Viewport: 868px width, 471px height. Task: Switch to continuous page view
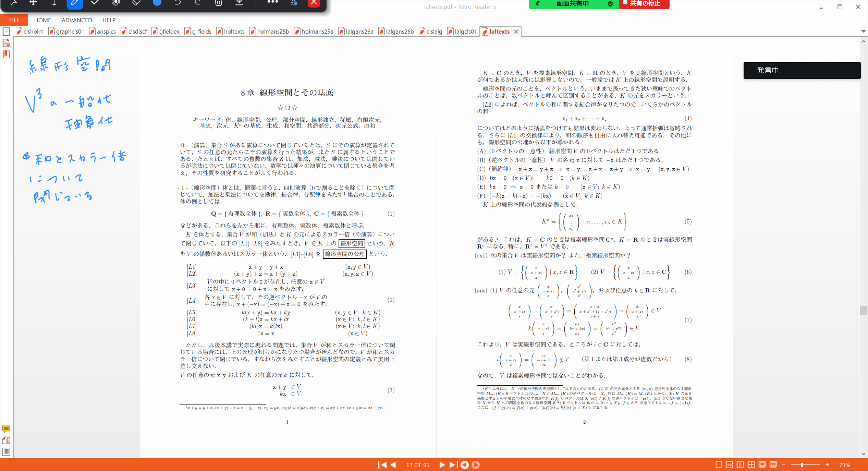pos(729,465)
